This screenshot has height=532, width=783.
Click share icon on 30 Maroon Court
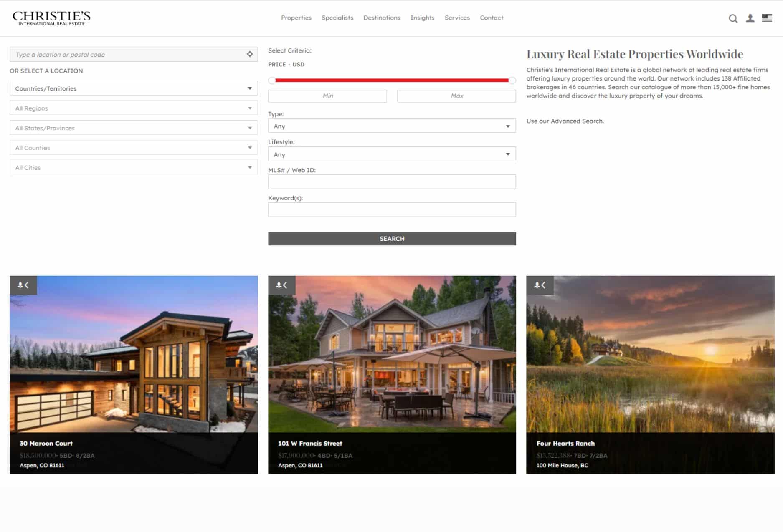pyautogui.click(x=23, y=285)
